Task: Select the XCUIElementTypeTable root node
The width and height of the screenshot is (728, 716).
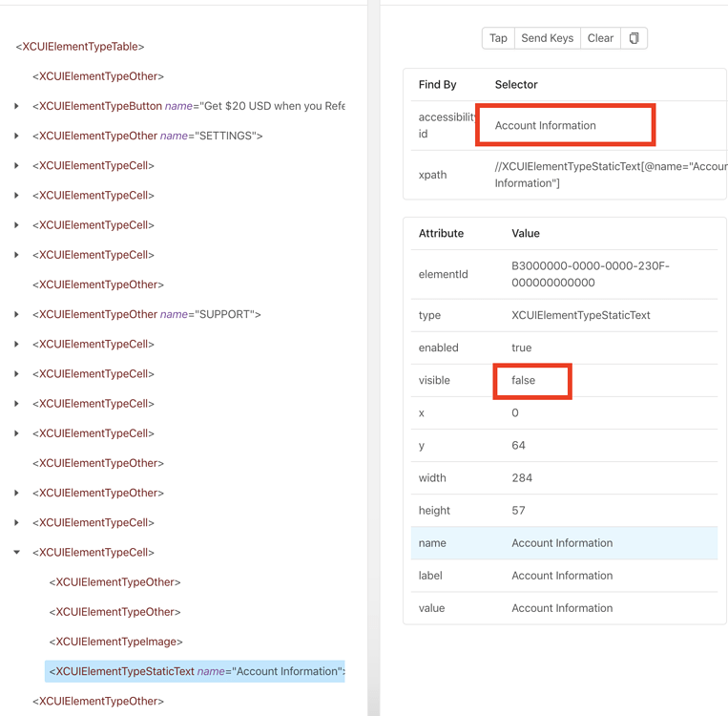Action: (x=80, y=46)
